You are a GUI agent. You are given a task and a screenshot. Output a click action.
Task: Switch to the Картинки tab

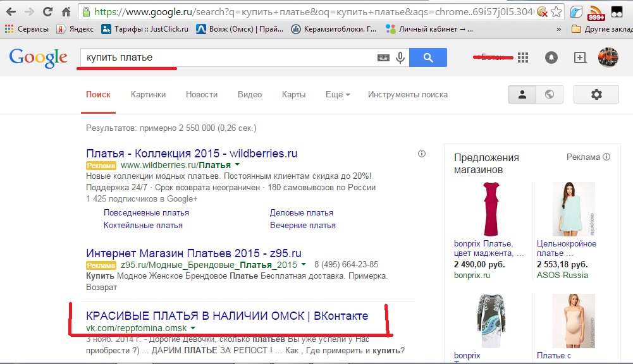[148, 94]
